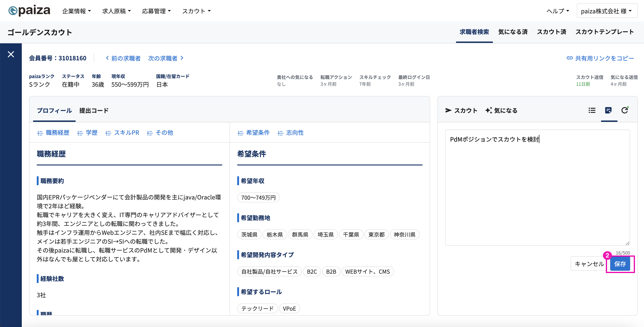Jump to スキルPR section link
644x327 pixels.
(122, 133)
